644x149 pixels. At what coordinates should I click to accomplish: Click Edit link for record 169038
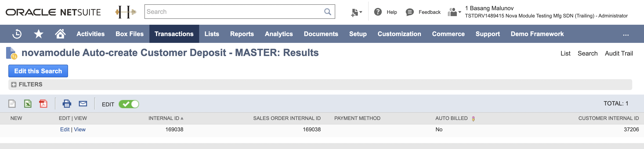(x=65, y=129)
